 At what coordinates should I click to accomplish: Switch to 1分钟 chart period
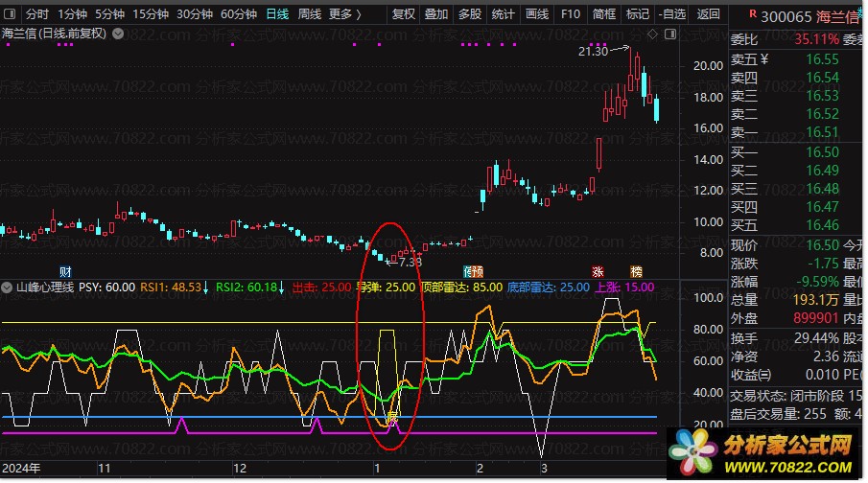[x=72, y=13]
